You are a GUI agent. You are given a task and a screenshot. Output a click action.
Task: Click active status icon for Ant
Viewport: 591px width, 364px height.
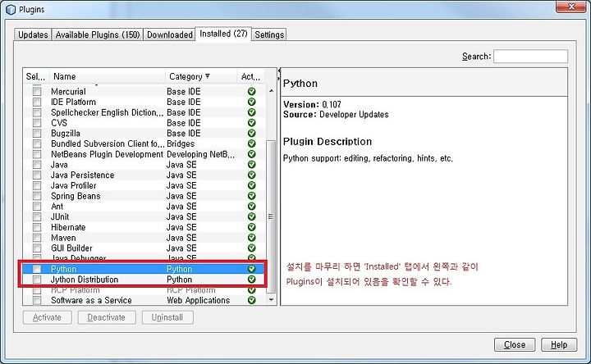pos(252,207)
